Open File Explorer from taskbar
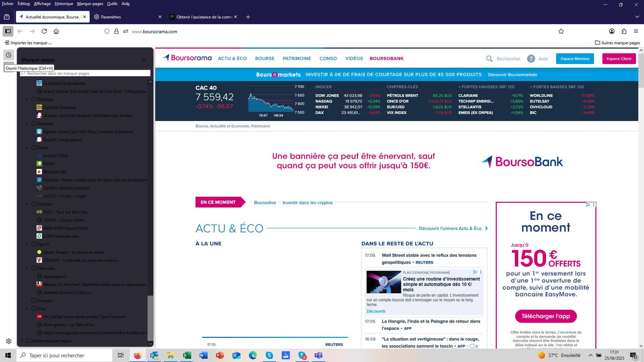 pyautogui.click(x=170, y=355)
